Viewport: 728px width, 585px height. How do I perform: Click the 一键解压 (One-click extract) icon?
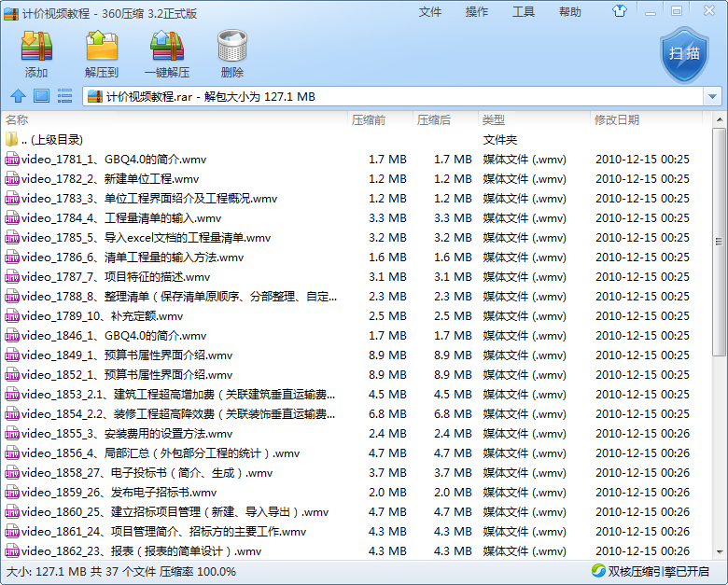coord(167,46)
